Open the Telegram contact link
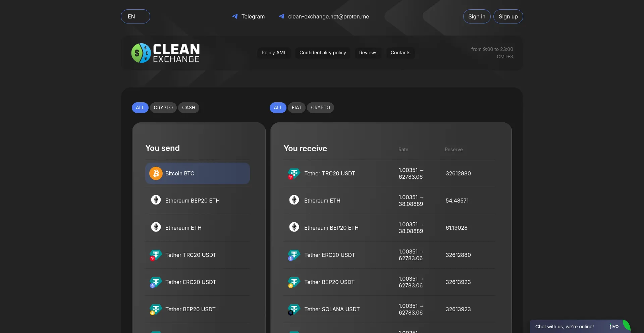Viewport: 644px width, 333px height. [x=253, y=16]
